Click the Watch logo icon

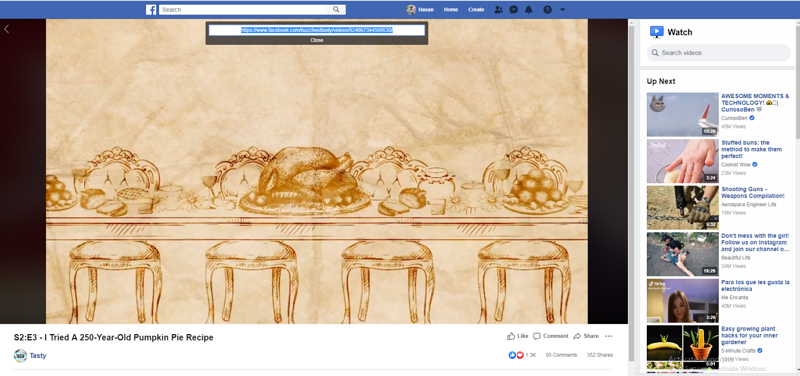656,32
